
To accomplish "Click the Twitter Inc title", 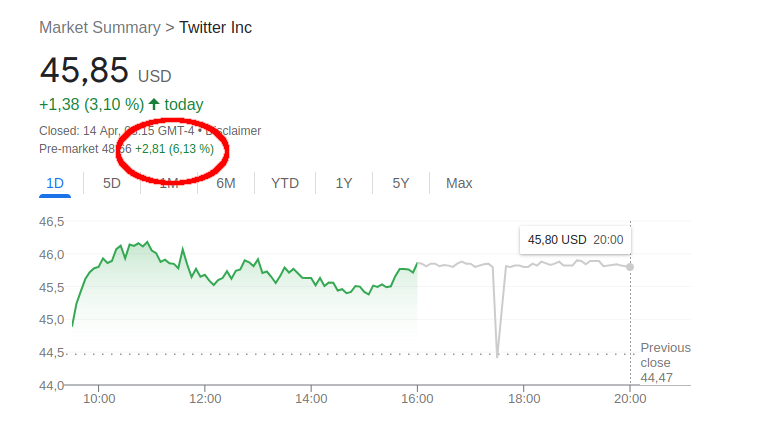I will pos(216,27).
